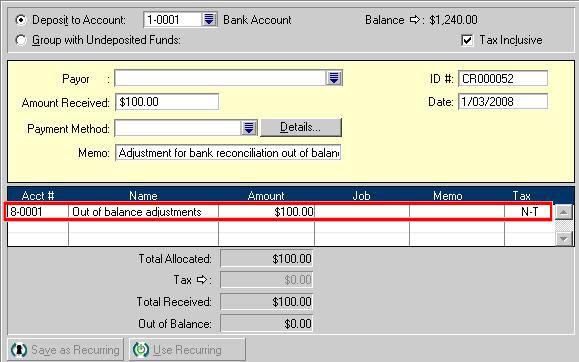Click the Tax zoom arrow icon

point(202,280)
